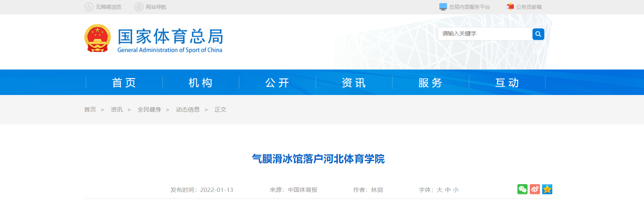
Task: Set font size to 中
Action: tap(448, 190)
